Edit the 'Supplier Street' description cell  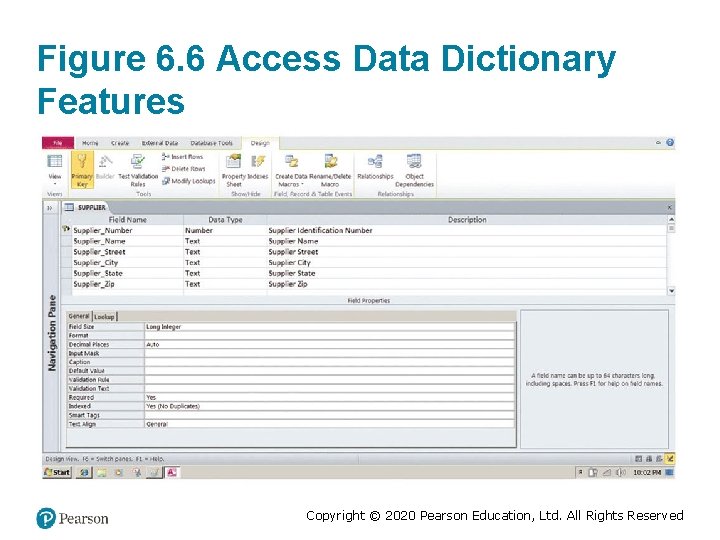[x=467, y=252]
